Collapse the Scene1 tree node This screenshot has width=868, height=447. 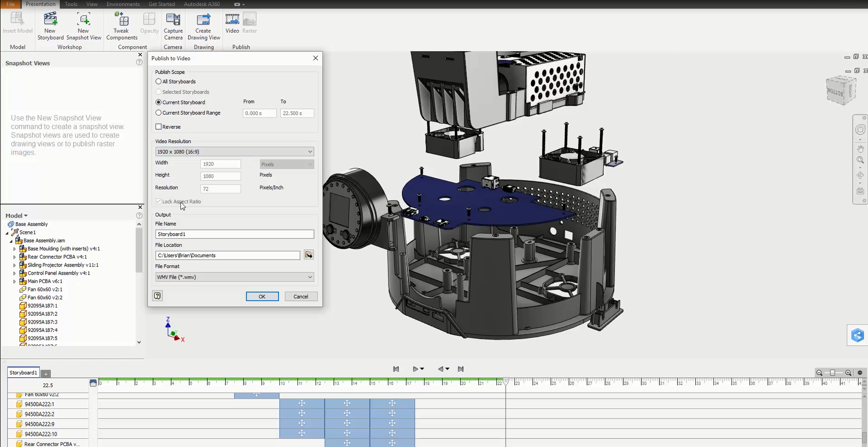pos(7,233)
